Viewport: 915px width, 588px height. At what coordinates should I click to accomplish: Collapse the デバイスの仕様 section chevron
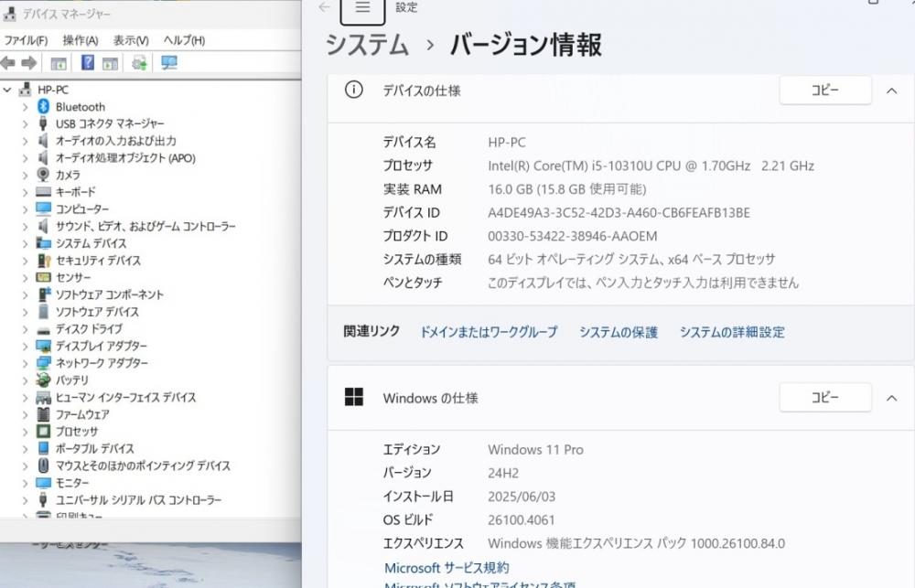(x=891, y=91)
